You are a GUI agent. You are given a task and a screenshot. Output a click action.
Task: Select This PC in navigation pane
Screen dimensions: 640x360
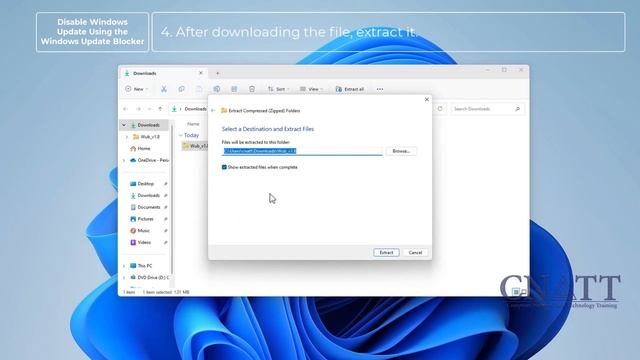tap(141, 266)
